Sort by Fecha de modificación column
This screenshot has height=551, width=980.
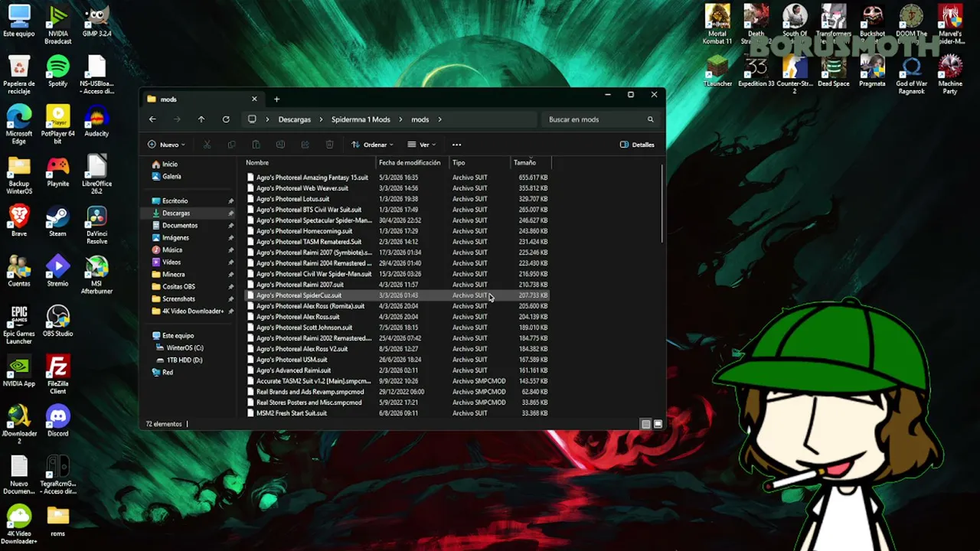[413, 162]
